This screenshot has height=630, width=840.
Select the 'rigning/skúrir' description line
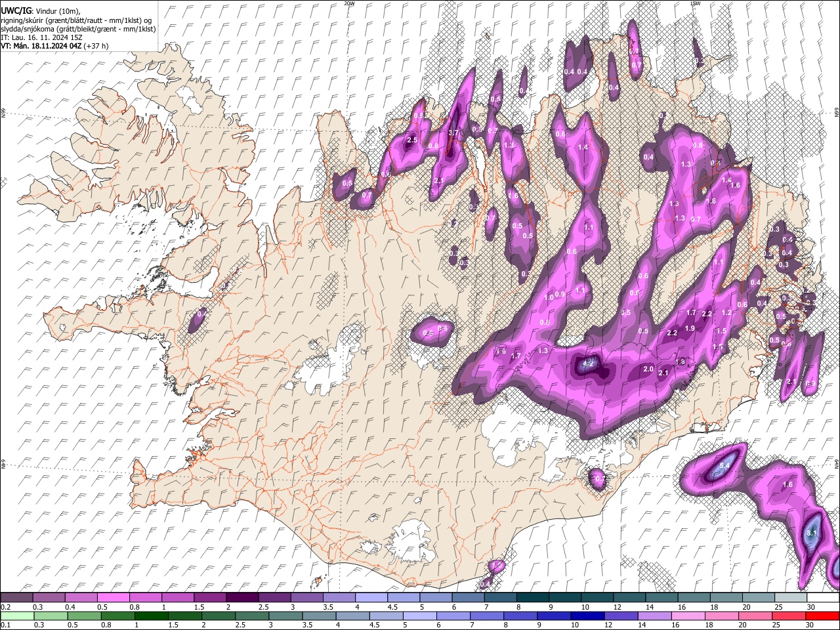76,20
